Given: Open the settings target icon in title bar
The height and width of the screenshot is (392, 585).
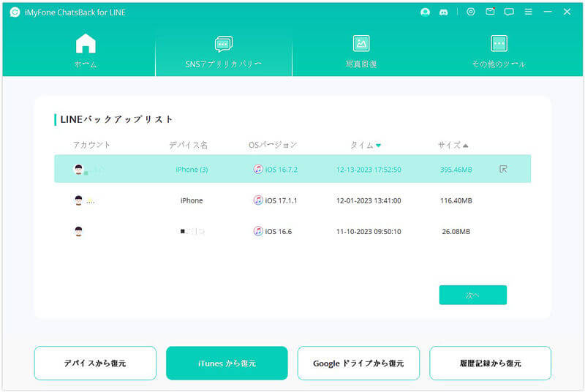Looking at the screenshot, I should click(x=471, y=12).
